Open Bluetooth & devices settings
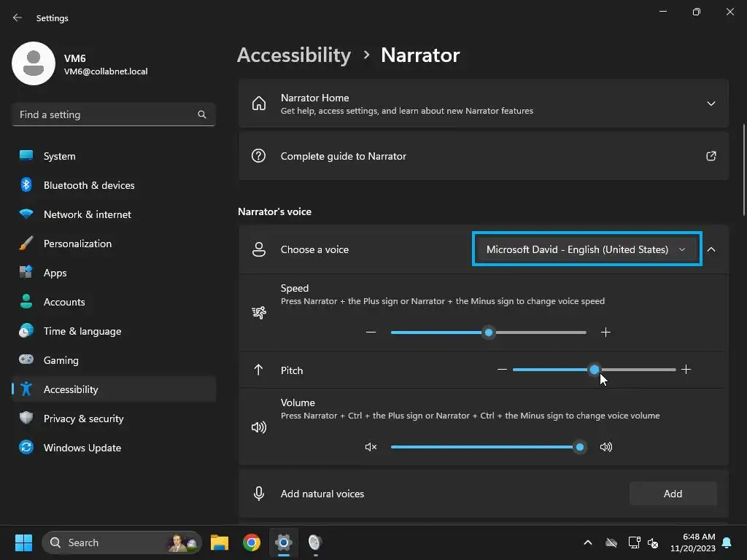 (x=113, y=185)
